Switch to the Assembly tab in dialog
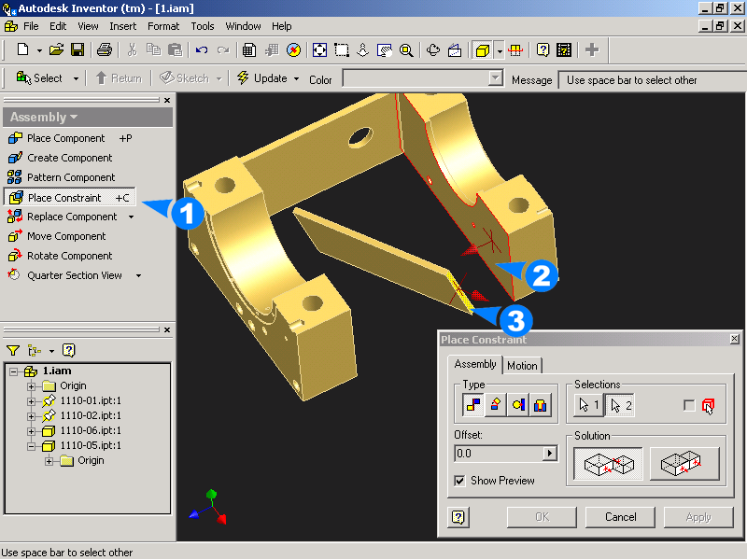747x560 pixels. pos(475,364)
